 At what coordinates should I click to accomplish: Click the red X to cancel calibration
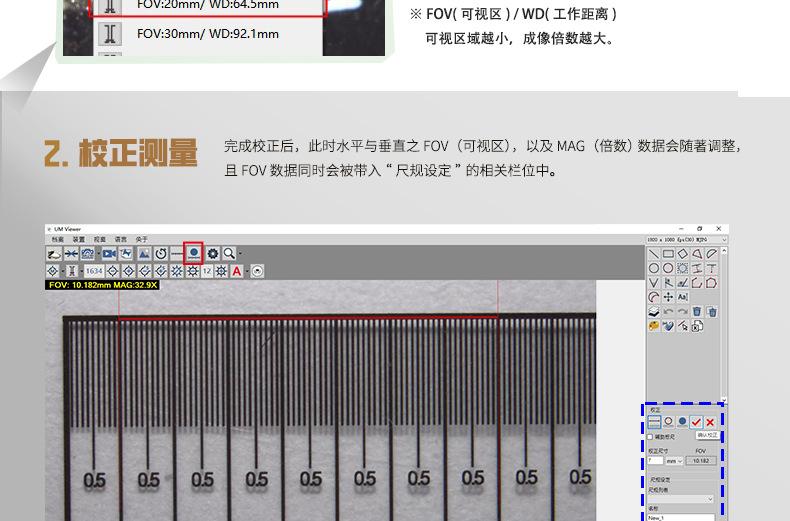coord(710,422)
